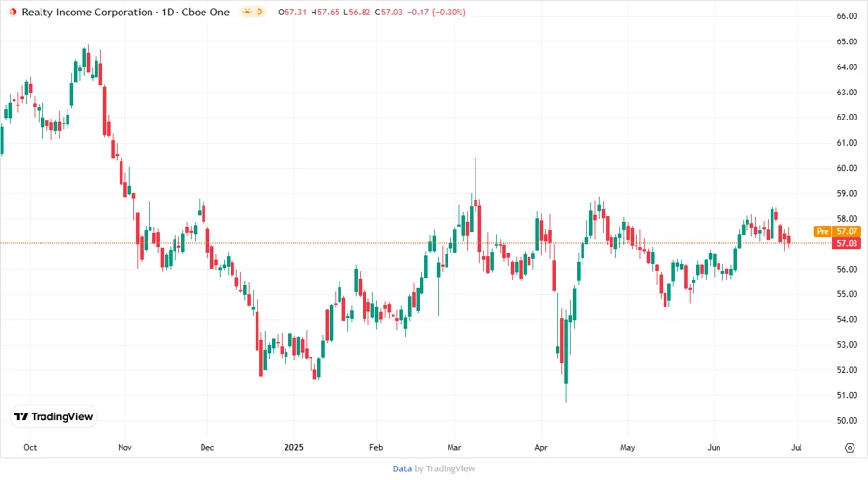Click the Realty Income Corporation logo icon
Screen dimensions: 868x480
13,13
